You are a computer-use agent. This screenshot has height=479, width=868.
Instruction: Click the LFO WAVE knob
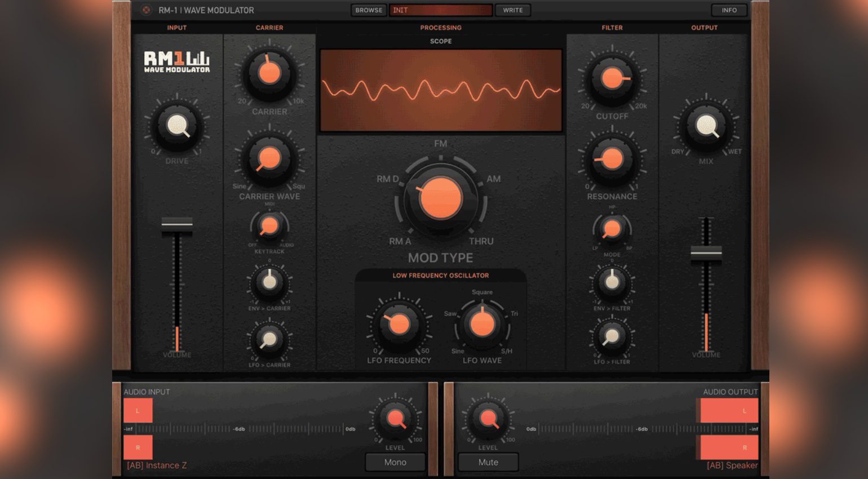click(x=482, y=324)
